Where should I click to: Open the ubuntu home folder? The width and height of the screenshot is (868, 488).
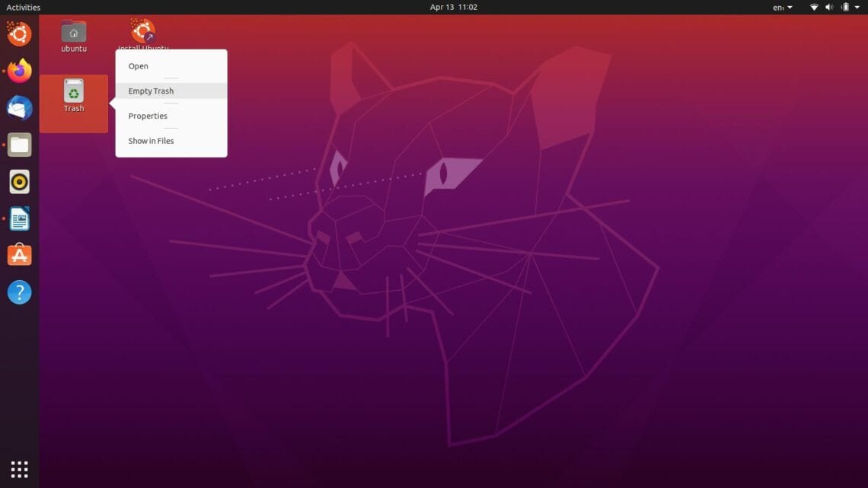(x=73, y=34)
